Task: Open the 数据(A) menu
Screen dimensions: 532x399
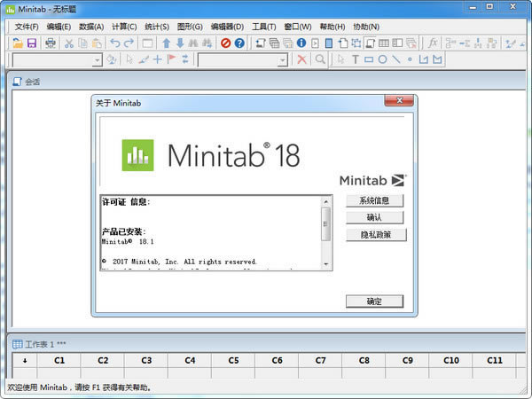Action: pos(91,27)
